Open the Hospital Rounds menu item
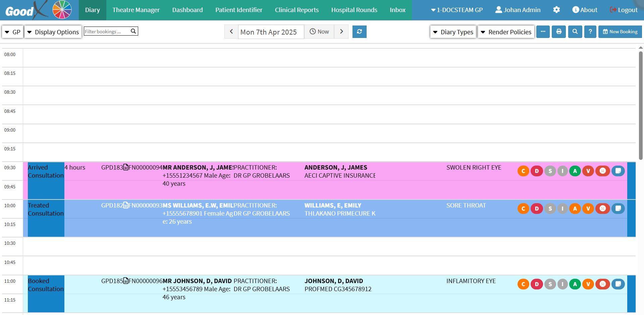Image resolution: width=644 pixels, height=315 pixels. click(x=354, y=10)
